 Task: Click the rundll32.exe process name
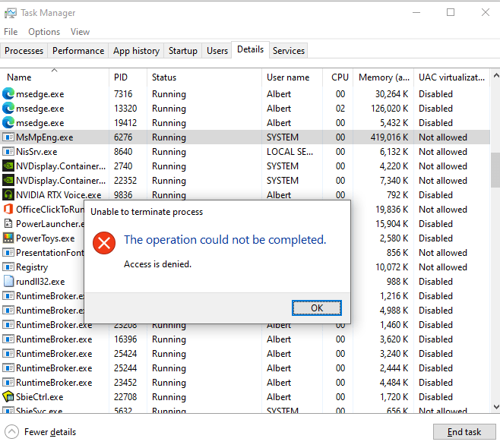point(40,282)
